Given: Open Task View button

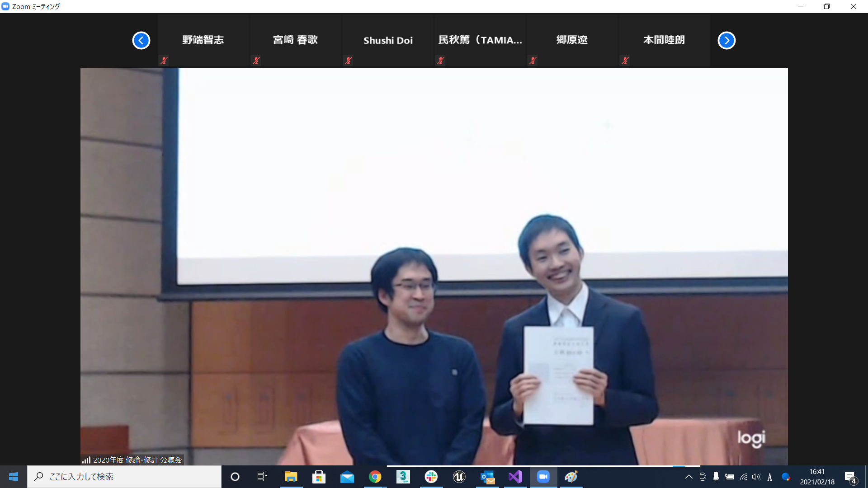Looking at the screenshot, I should pos(262,477).
